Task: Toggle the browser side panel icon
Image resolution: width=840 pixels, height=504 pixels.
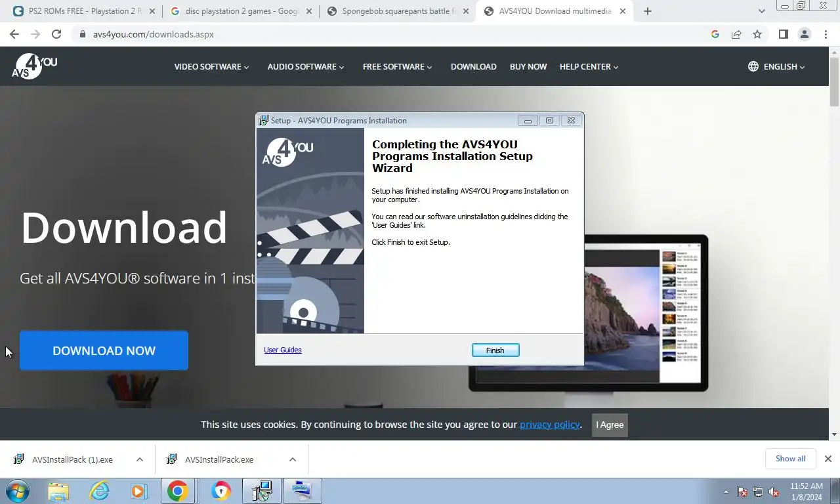Action: tap(783, 34)
